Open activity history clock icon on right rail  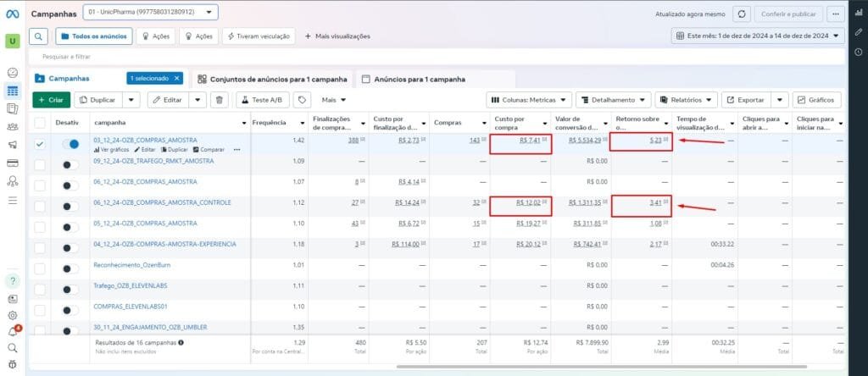[x=858, y=53]
